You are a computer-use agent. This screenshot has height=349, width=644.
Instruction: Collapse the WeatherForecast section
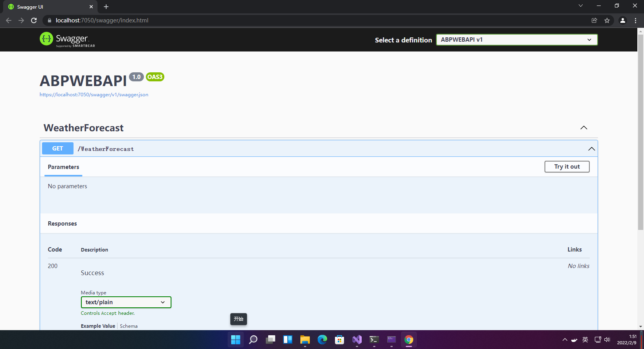tap(584, 128)
